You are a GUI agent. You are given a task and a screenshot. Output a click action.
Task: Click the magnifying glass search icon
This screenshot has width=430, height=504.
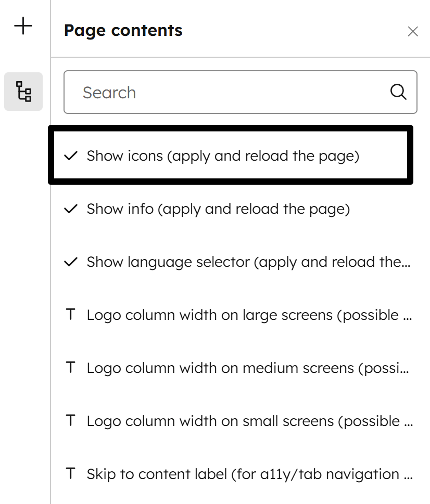click(x=398, y=92)
